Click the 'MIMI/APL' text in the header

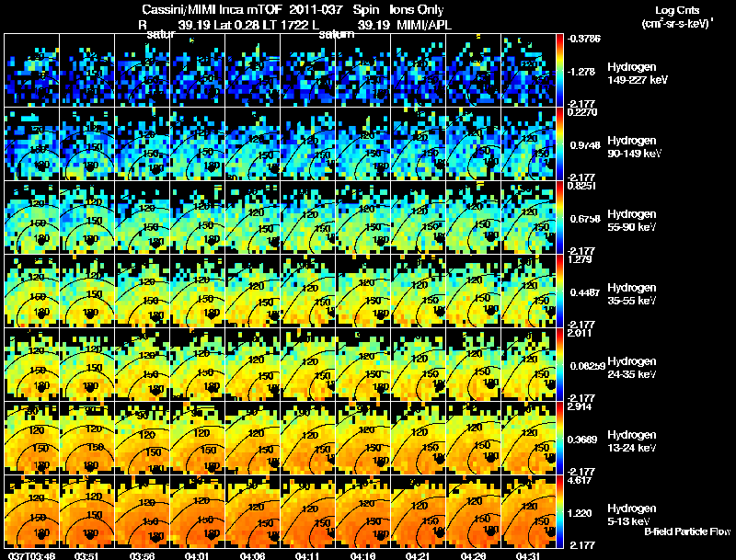(x=424, y=25)
